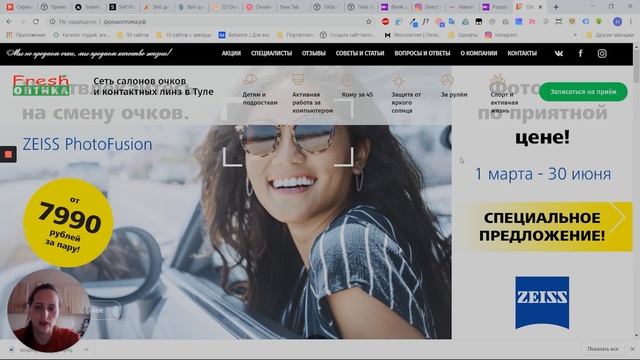Screen dimensions: 640x360
Task: Open the Instagram icon in site header
Action: pyautogui.click(x=602, y=53)
